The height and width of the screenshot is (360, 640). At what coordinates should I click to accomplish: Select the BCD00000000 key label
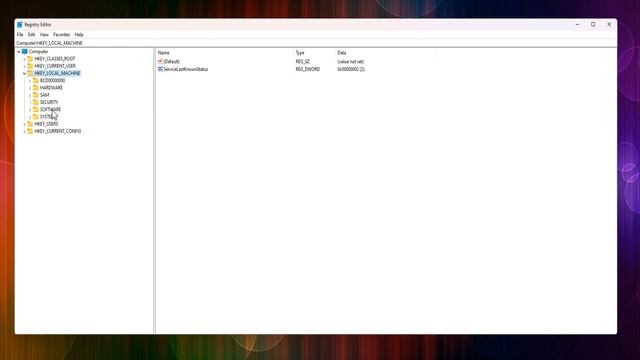coord(52,80)
